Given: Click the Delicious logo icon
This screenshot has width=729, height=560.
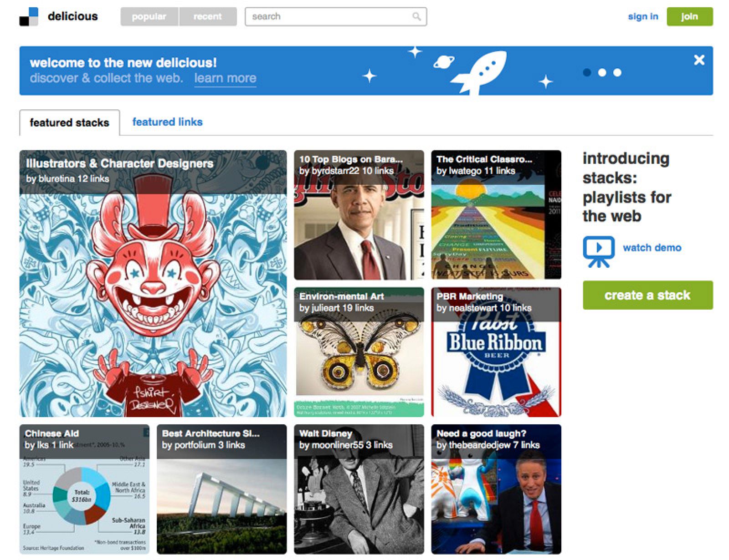Looking at the screenshot, I should [29, 17].
